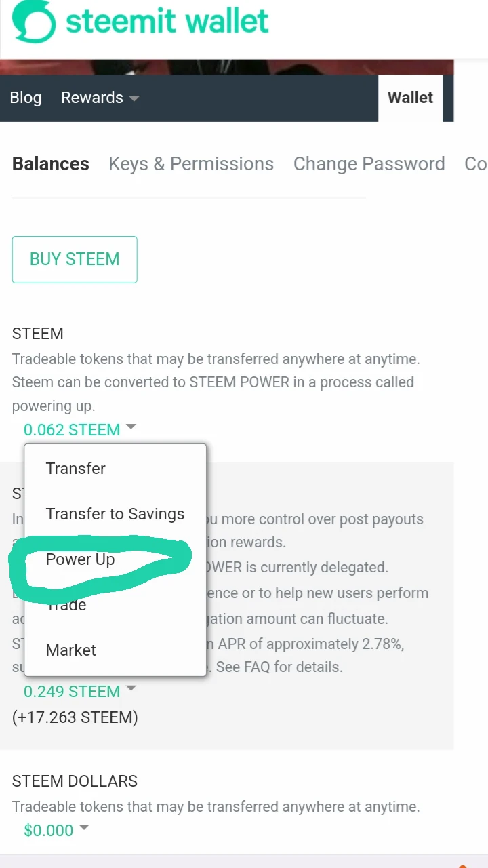This screenshot has height=868, width=488.
Task: Switch to the Wallet tab
Action: tap(410, 98)
